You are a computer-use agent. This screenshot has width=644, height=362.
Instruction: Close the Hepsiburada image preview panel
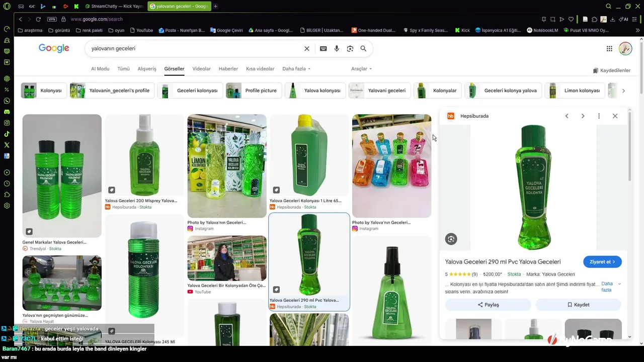pos(615,116)
